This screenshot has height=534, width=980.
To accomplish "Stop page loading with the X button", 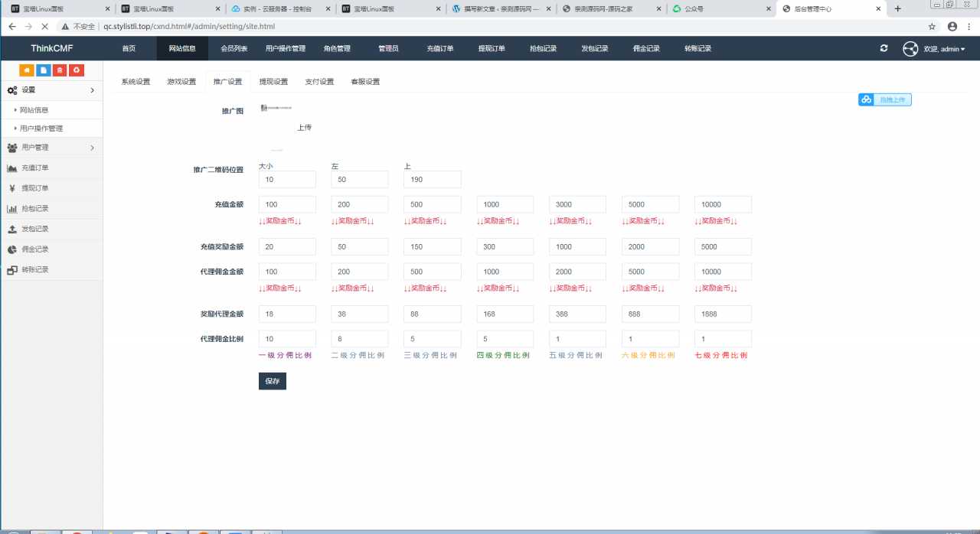I will [44, 26].
